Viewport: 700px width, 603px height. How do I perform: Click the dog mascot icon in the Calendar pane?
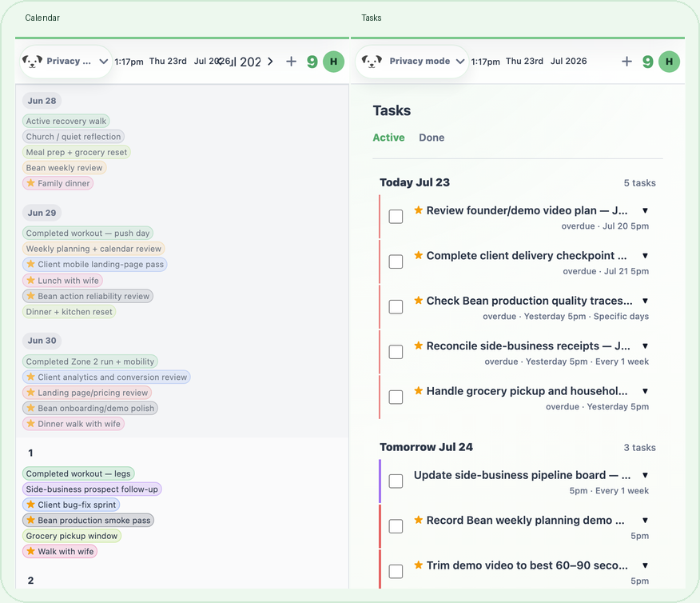pyautogui.click(x=32, y=62)
